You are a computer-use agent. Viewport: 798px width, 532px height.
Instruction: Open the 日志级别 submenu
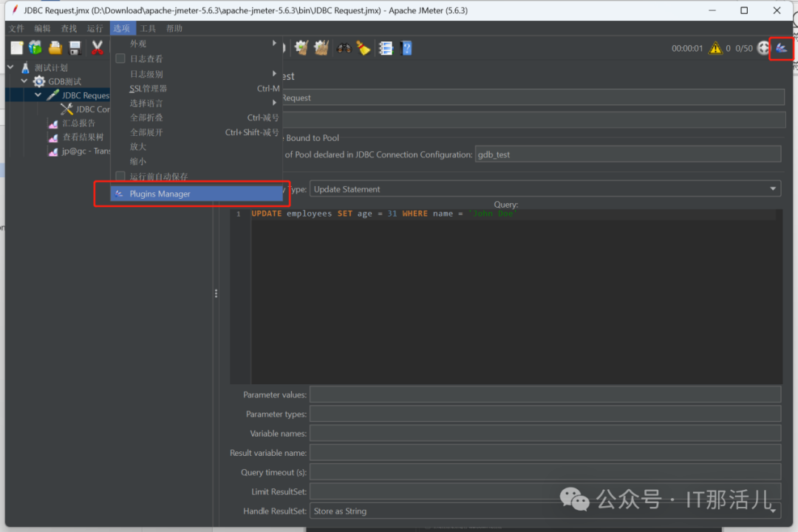click(x=196, y=74)
